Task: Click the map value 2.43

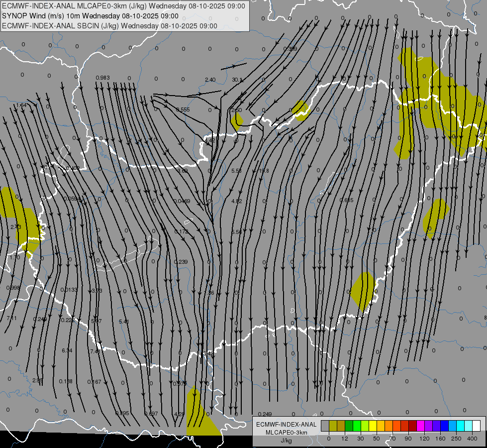Action: coord(16,227)
